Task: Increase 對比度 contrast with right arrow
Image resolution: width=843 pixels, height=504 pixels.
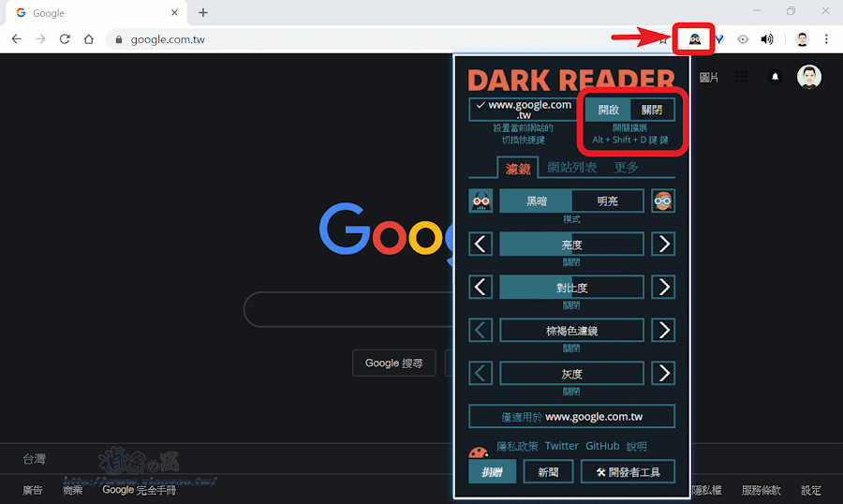Action: click(x=663, y=288)
